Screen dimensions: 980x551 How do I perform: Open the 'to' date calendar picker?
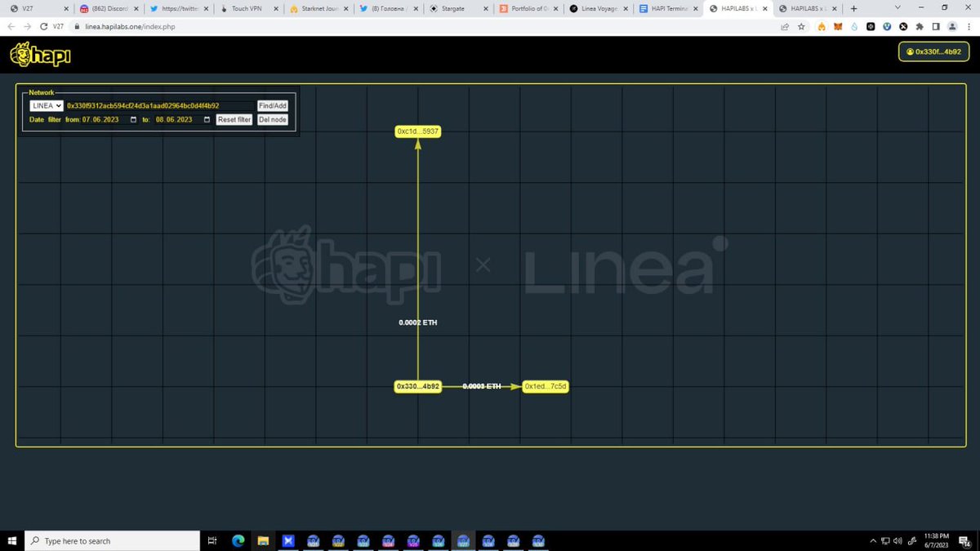pos(207,119)
